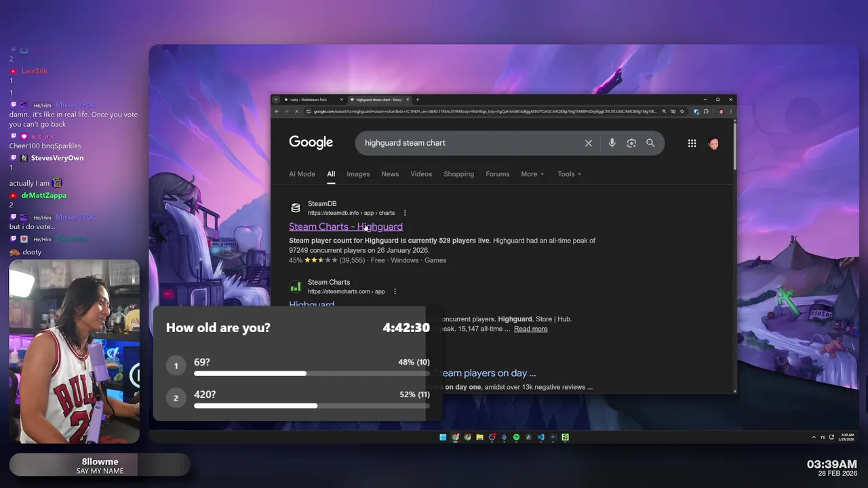Viewport: 868px width, 488px height.
Task: Click the Read more link
Action: pos(530,329)
